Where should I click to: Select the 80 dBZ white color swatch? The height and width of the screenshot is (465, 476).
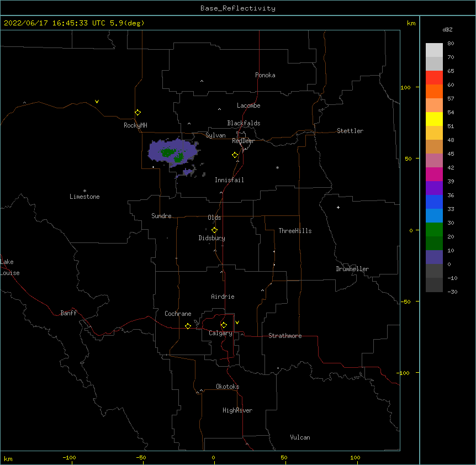[x=434, y=50]
